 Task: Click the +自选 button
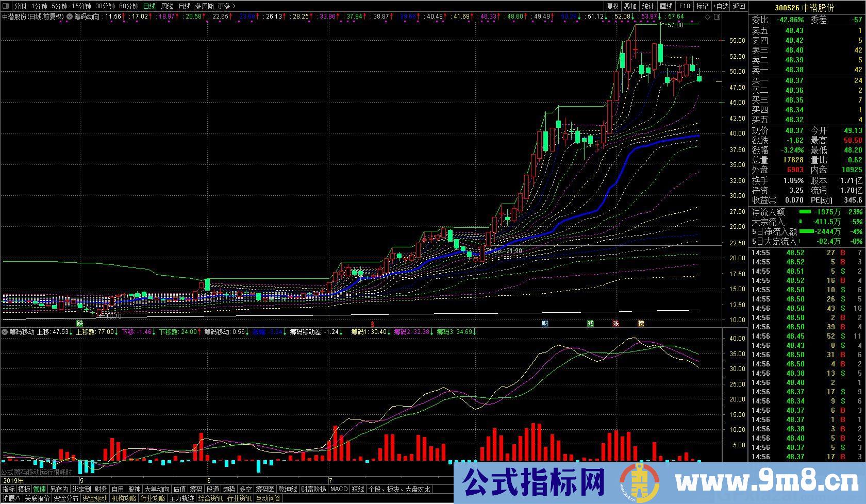click(721, 6)
